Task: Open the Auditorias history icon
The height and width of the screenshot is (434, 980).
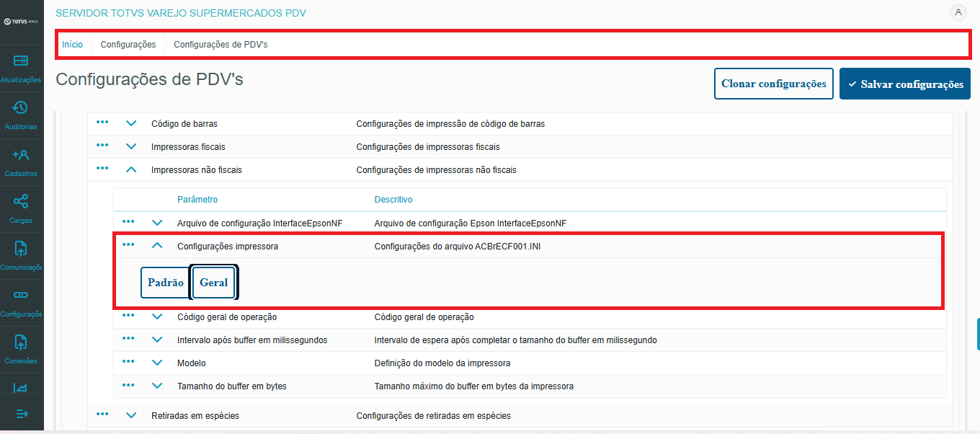Action: (x=21, y=107)
